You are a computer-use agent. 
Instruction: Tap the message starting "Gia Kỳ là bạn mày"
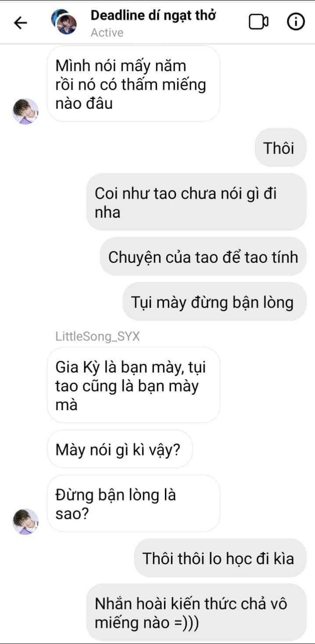coord(133,385)
